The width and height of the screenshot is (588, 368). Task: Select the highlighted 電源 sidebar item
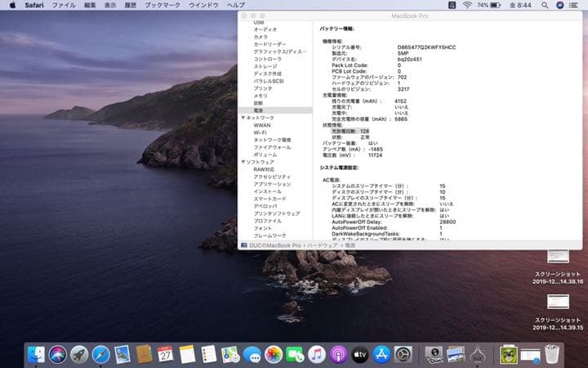[x=276, y=110]
